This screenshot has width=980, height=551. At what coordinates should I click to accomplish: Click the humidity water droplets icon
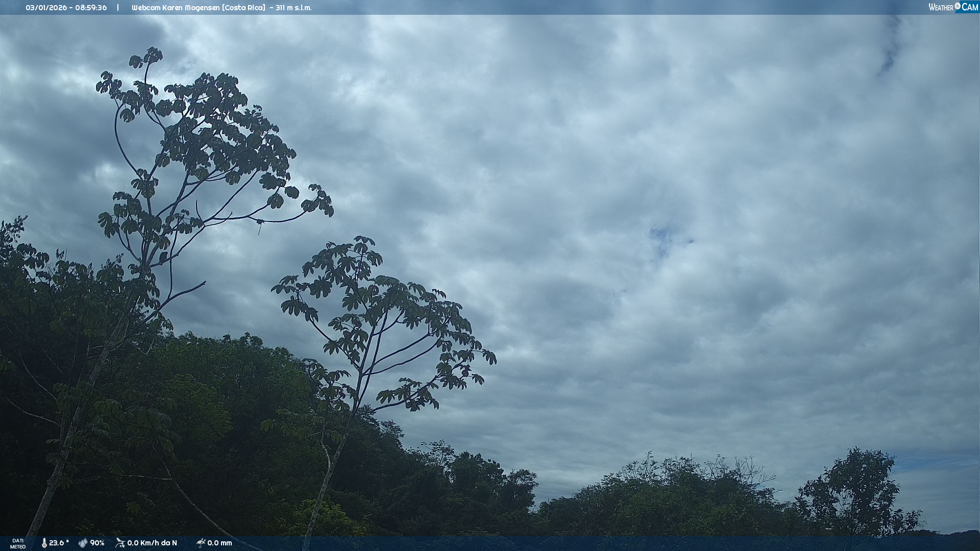click(83, 543)
